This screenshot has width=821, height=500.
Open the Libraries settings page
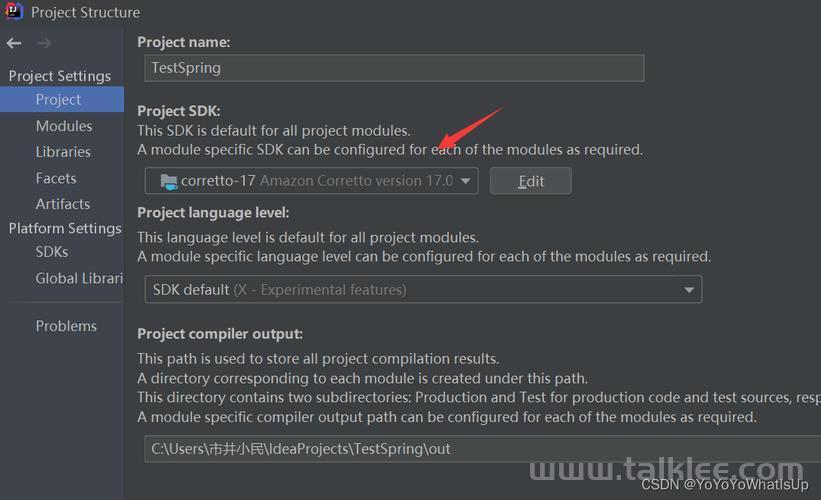tap(63, 152)
